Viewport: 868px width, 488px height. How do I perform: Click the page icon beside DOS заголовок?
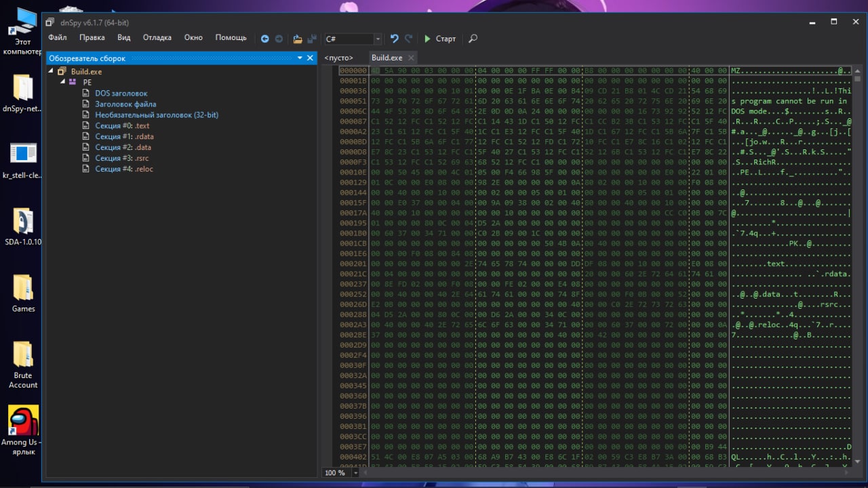(x=86, y=93)
